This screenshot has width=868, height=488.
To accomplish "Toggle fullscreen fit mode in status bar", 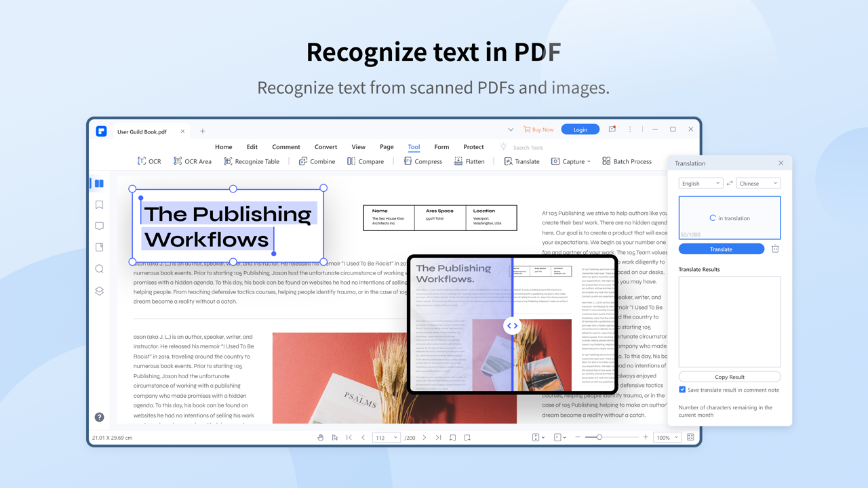I will (690, 438).
